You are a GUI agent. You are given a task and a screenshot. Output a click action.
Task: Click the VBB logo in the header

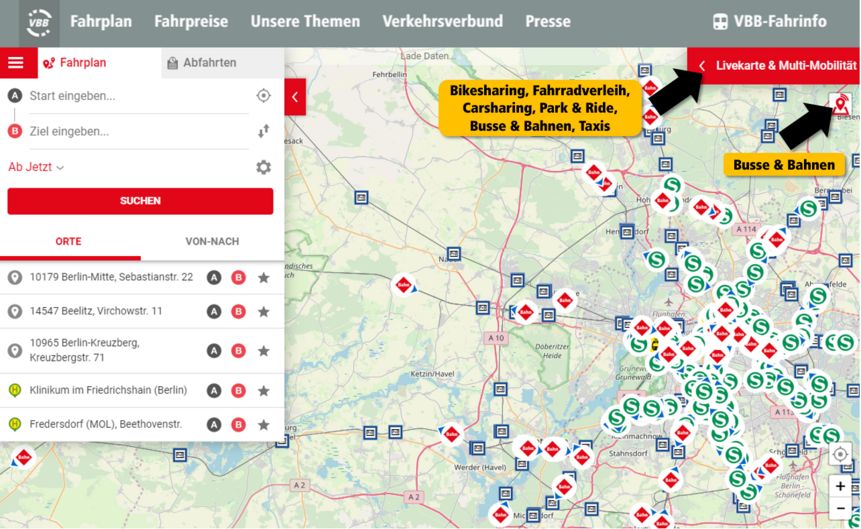point(39,23)
